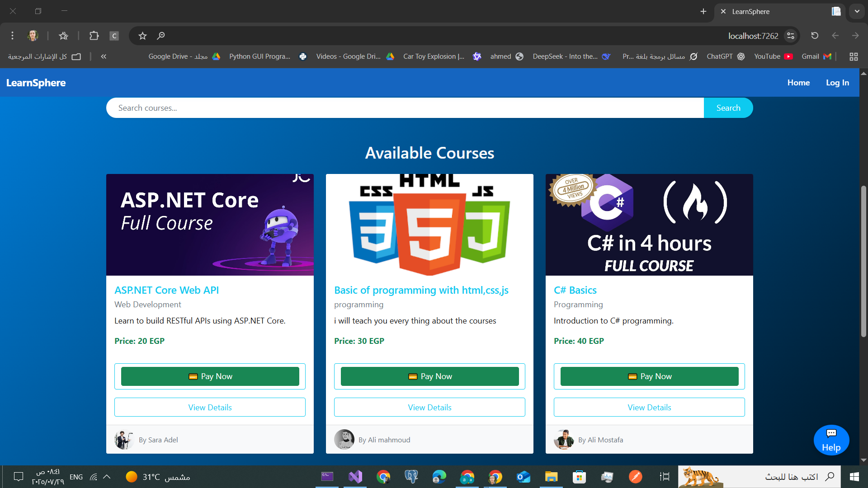868x488 pixels.
Task: Click Ali Mostafa's instructor avatar
Action: [564, 439]
